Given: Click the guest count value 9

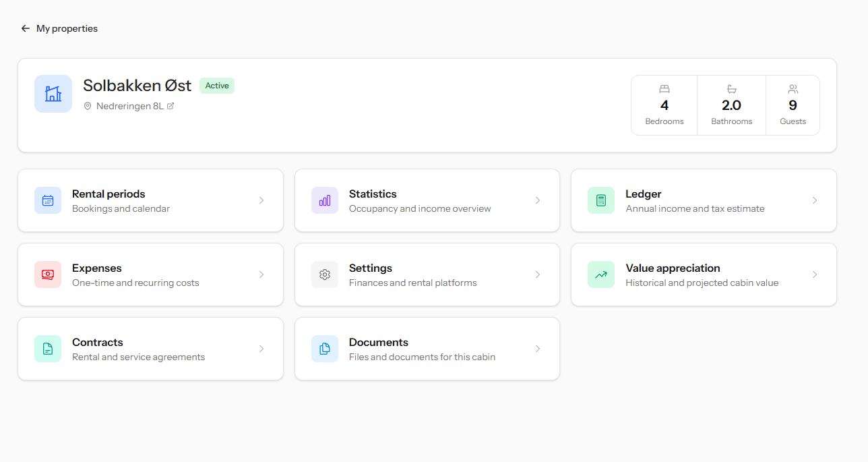Looking at the screenshot, I should [793, 105].
